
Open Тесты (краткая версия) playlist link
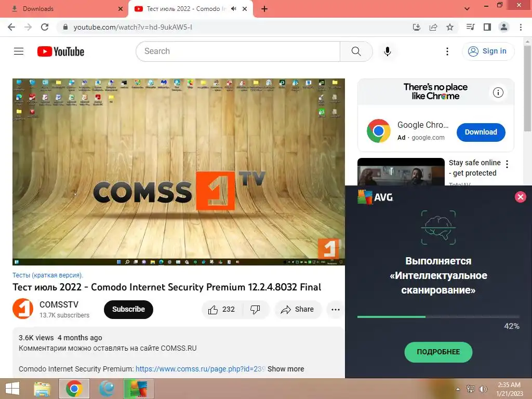47,275
